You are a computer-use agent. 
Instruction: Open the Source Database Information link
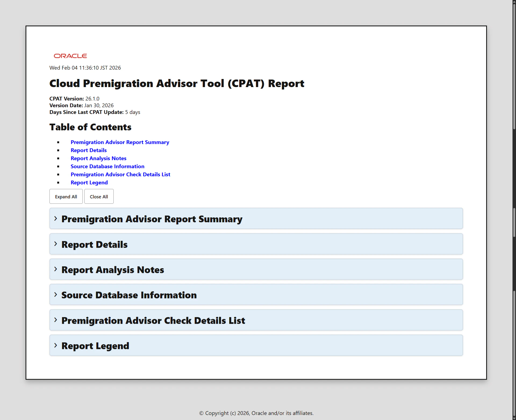click(107, 166)
